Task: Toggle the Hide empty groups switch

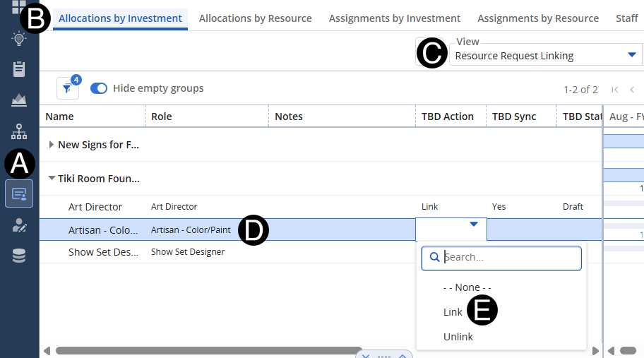Action: pos(99,88)
